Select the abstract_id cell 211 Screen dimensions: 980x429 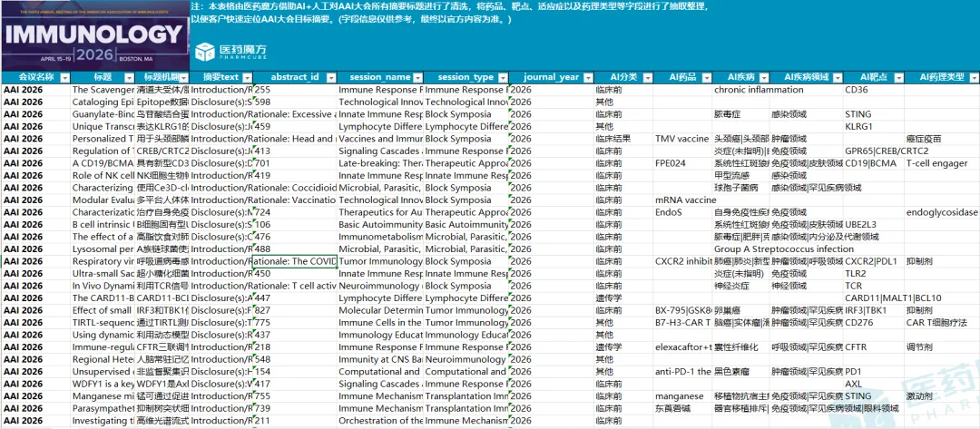click(x=295, y=420)
